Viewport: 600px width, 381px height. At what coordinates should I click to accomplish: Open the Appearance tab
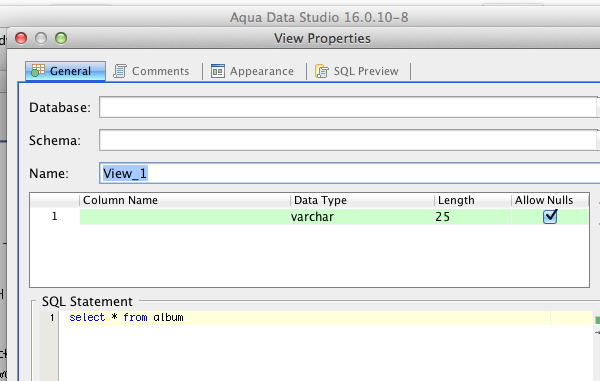tap(253, 71)
